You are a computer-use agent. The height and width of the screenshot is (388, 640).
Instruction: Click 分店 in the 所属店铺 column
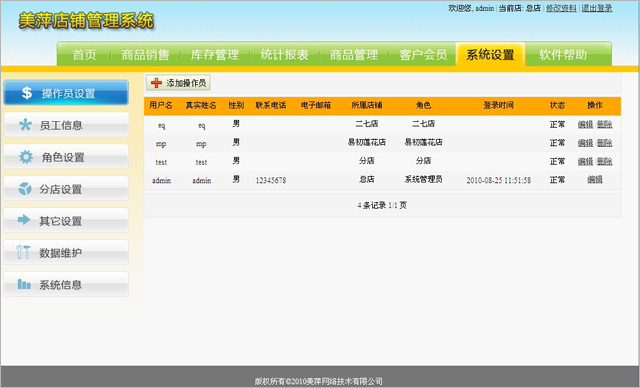(x=367, y=161)
